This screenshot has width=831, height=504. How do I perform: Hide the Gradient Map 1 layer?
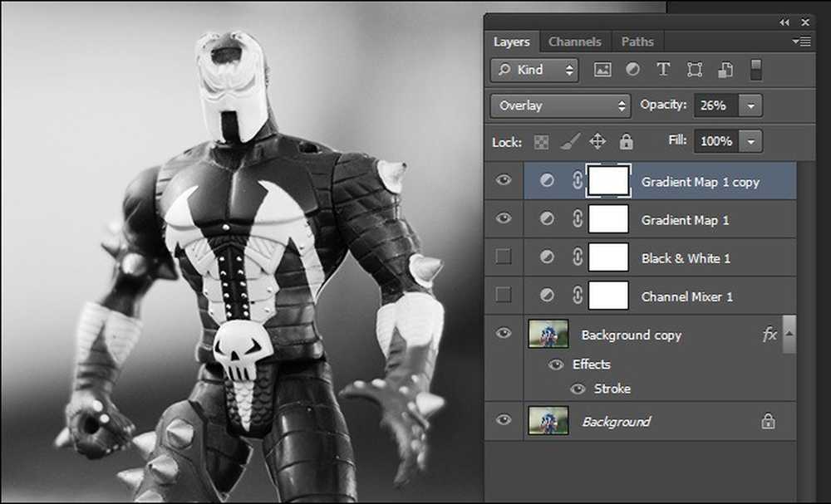tap(504, 218)
